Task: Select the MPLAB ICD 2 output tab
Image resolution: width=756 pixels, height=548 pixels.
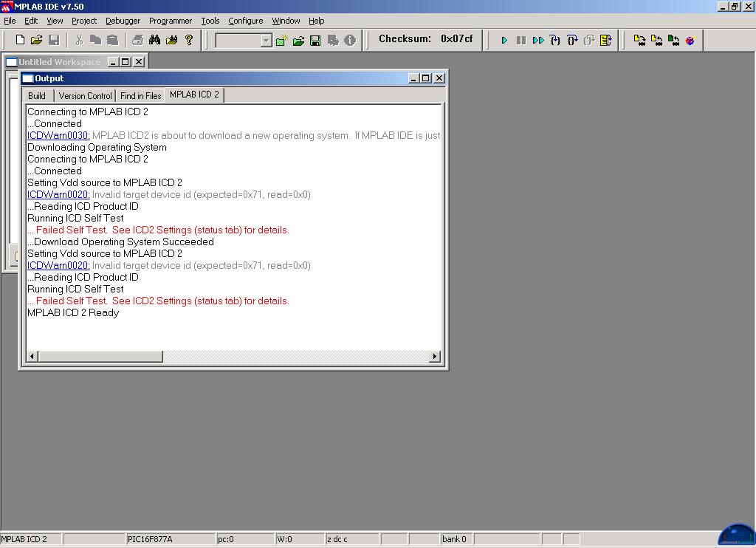Action: (x=194, y=95)
